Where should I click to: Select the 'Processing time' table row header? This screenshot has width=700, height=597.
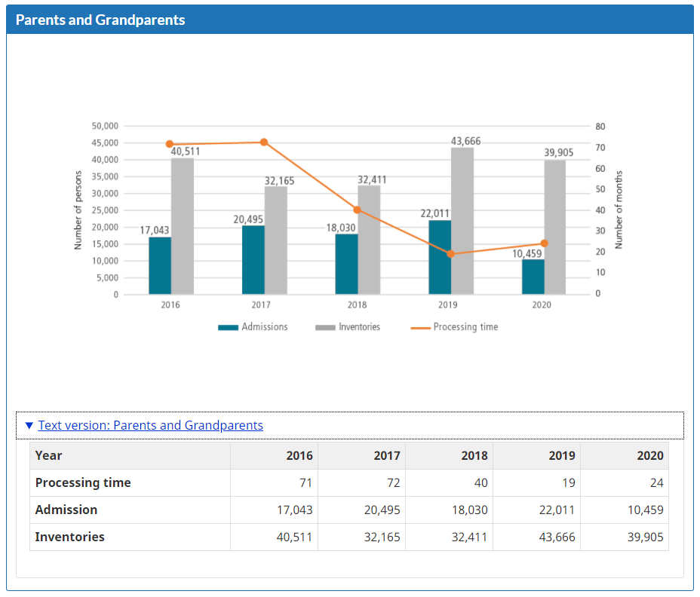click(x=83, y=482)
